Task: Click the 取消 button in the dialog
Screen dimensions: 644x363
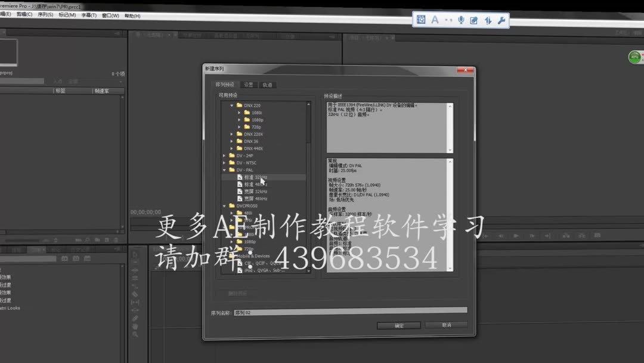Action: click(446, 325)
